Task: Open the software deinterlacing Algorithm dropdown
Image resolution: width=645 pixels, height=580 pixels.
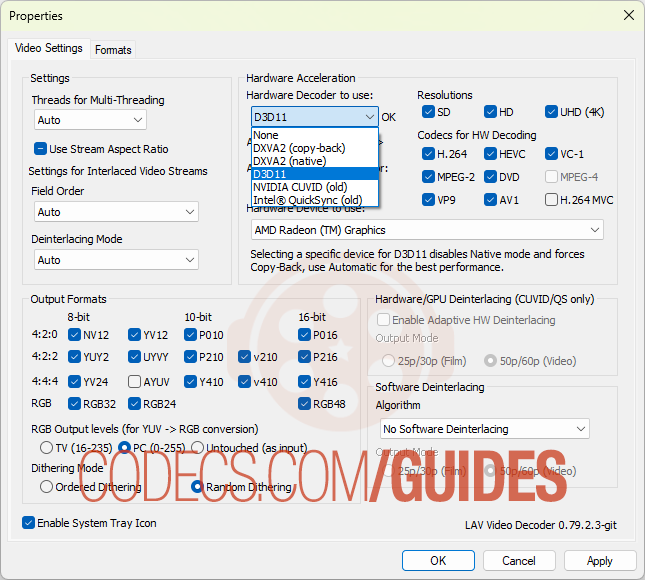Action: 484,429
